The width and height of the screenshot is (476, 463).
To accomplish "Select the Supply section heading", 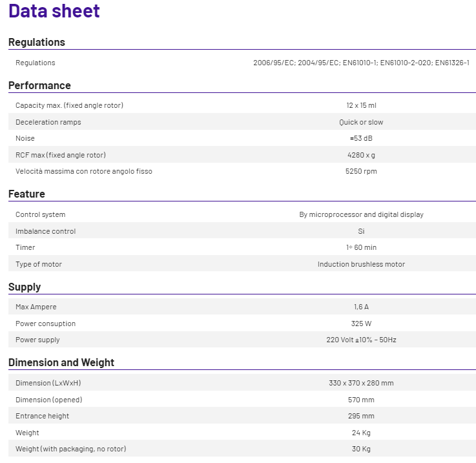I will 25,287.
